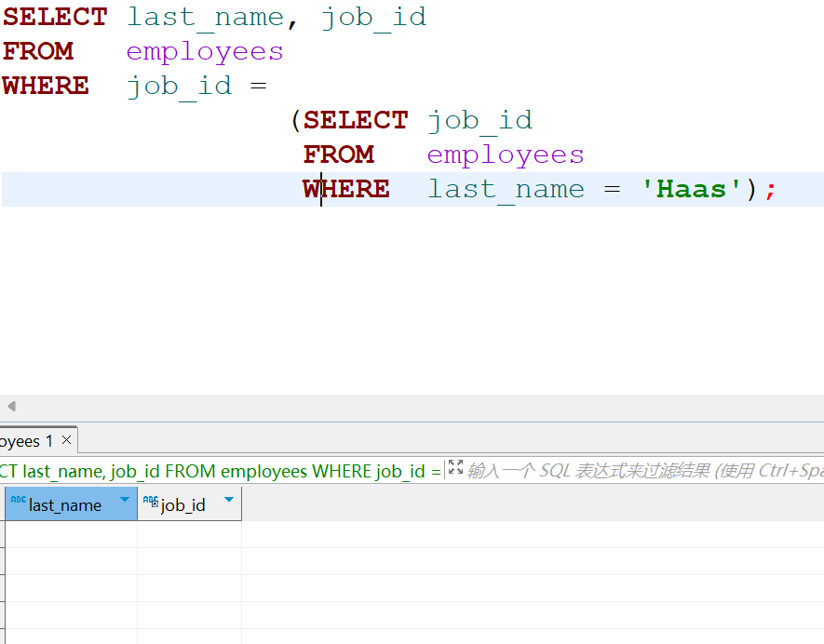Click the expand filter panel icon
This screenshot has width=824, height=644.
[455, 468]
